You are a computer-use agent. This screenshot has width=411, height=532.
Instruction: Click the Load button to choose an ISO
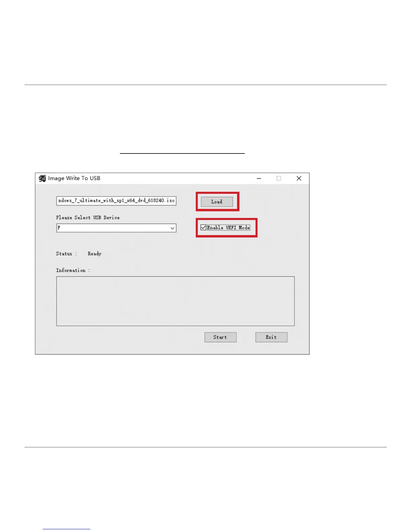coord(217,202)
